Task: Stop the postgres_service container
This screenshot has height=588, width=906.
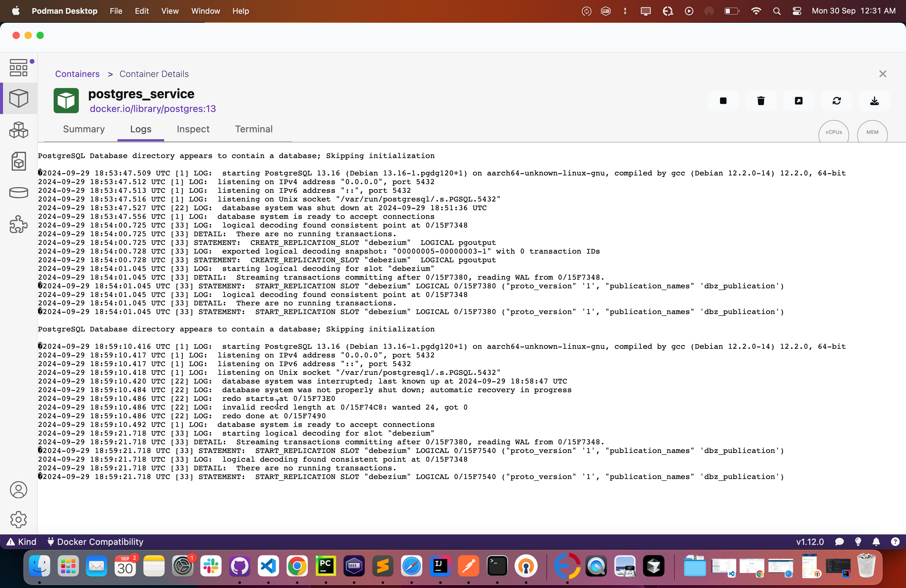Action: [723, 101]
